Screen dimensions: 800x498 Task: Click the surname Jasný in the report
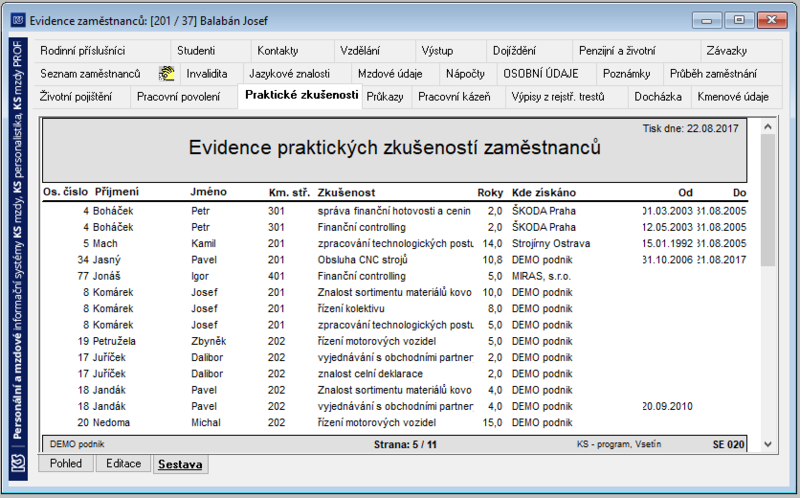(x=107, y=260)
